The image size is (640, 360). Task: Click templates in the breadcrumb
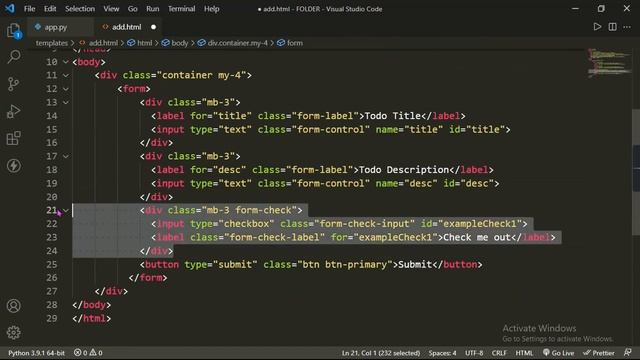[x=51, y=43]
